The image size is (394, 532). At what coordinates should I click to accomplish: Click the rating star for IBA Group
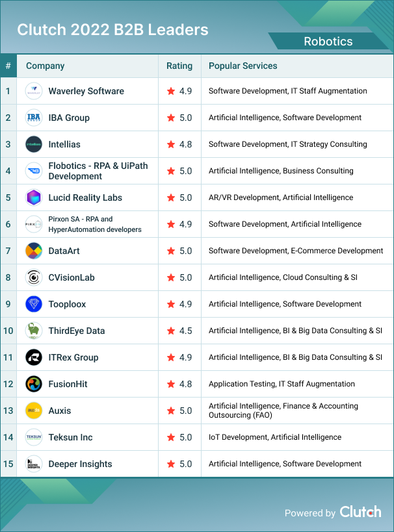[171, 118]
